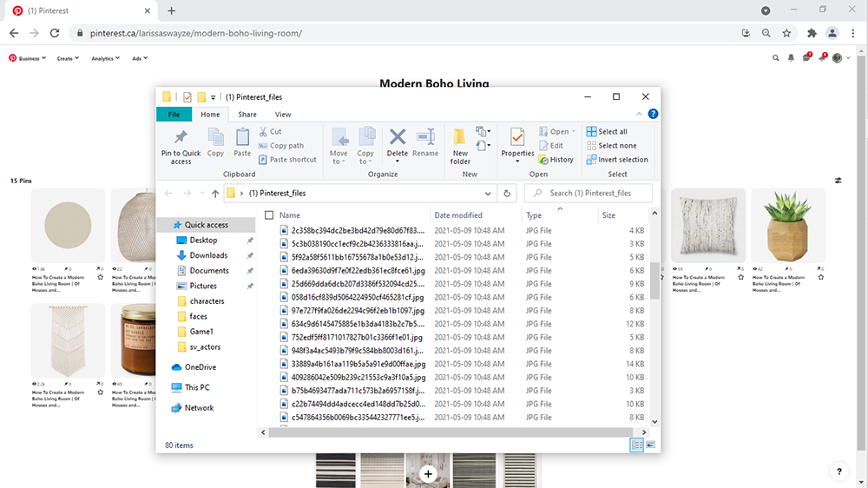Click the Chrome address bar URL

196,33
